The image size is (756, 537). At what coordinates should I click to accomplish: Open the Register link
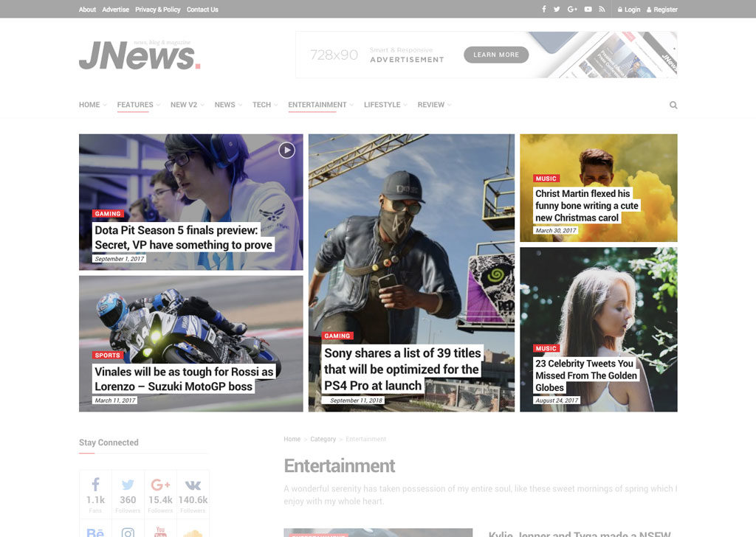[x=662, y=10]
